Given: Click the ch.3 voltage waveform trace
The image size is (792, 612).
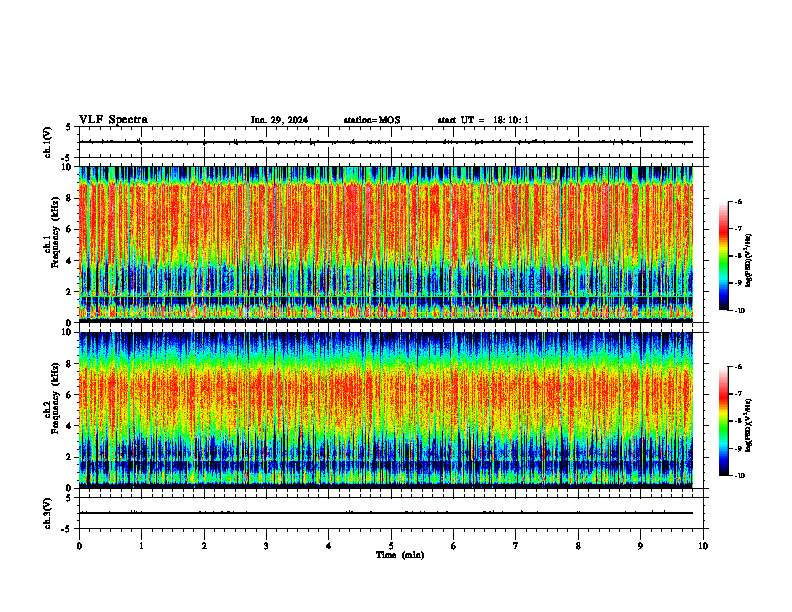Looking at the screenshot, I should coord(386,513).
